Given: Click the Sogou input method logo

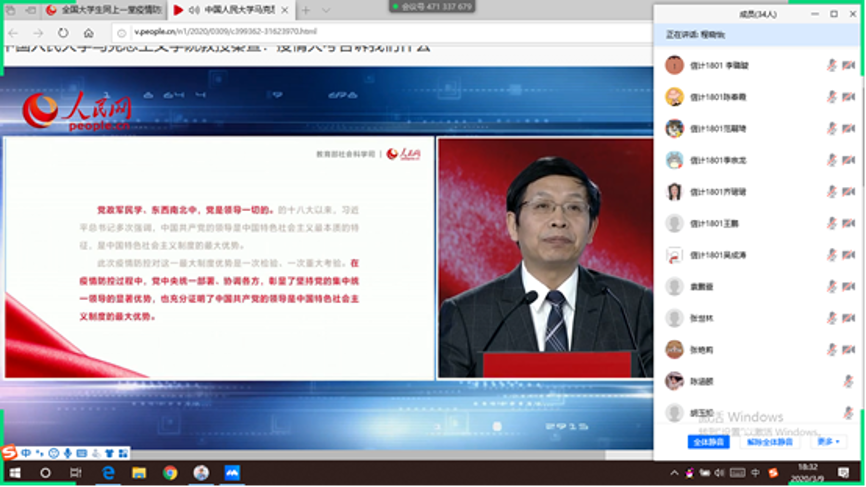Looking at the screenshot, I should 9,452.
